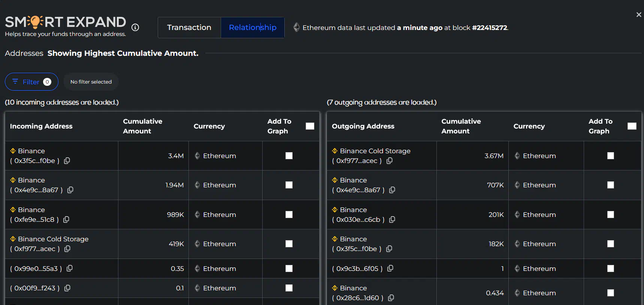Open Smart Expand info icon

[x=135, y=27]
